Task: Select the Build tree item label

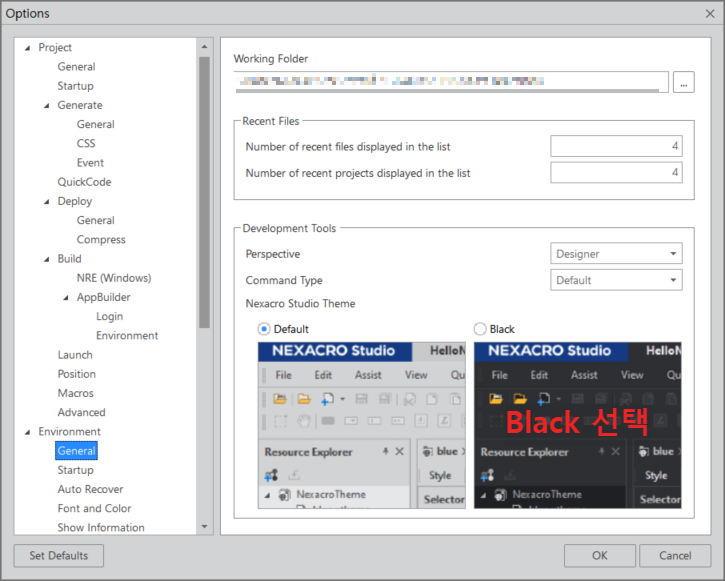Action: pyautogui.click(x=69, y=259)
